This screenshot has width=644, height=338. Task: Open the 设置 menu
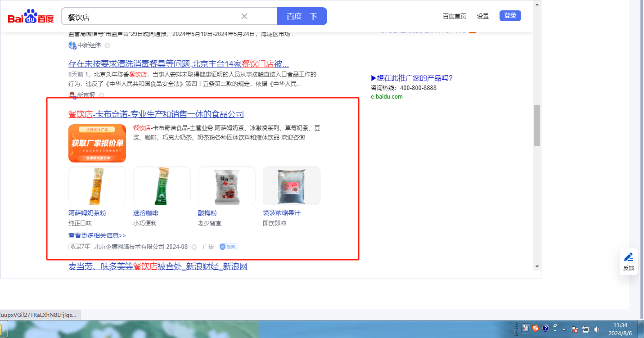pyautogui.click(x=483, y=16)
